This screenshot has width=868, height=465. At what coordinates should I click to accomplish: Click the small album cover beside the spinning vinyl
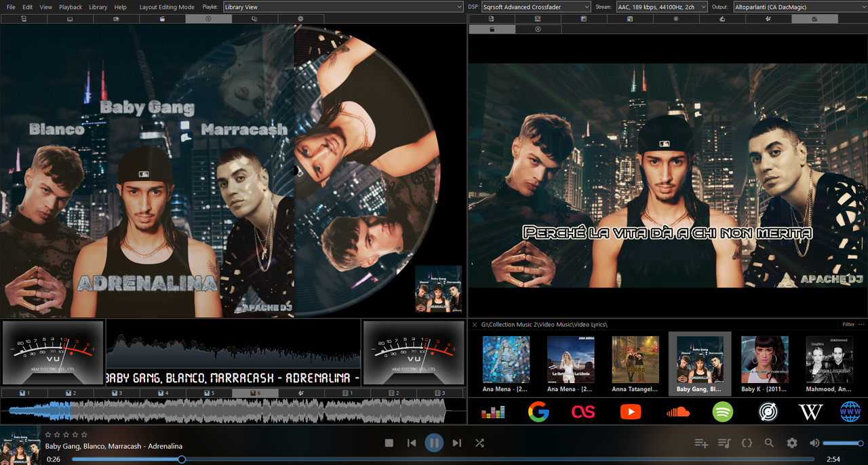coord(438,289)
